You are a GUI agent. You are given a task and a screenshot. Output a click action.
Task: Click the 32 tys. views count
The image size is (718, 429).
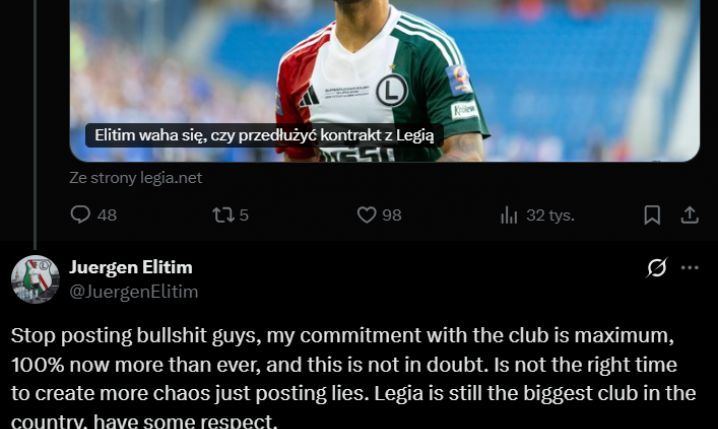pos(550,215)
